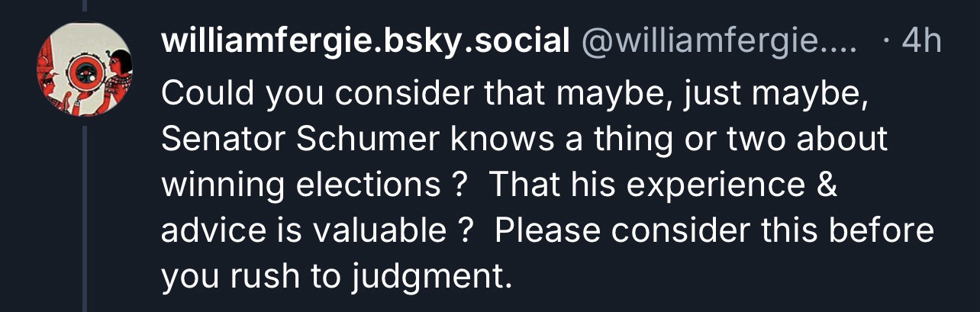The height and width of the screenshot is (312, 980).
Task: Open williamfergie's profile avatar
Action: point(85,69)
